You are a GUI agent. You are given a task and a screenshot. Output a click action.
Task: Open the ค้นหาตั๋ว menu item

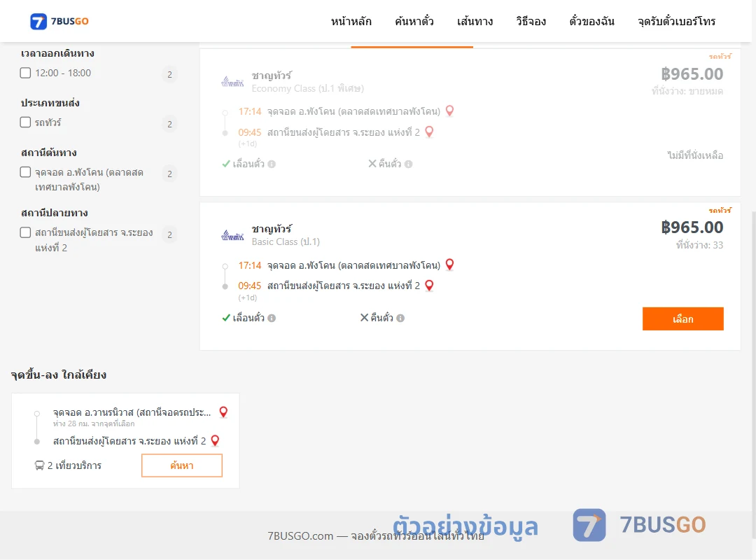(x=414, y=21)
